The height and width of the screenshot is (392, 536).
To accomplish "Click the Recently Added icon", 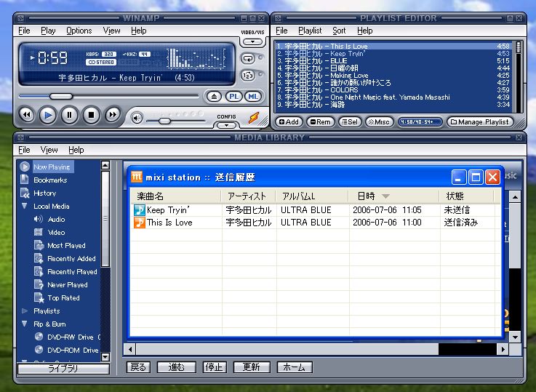I will (39, 258).
